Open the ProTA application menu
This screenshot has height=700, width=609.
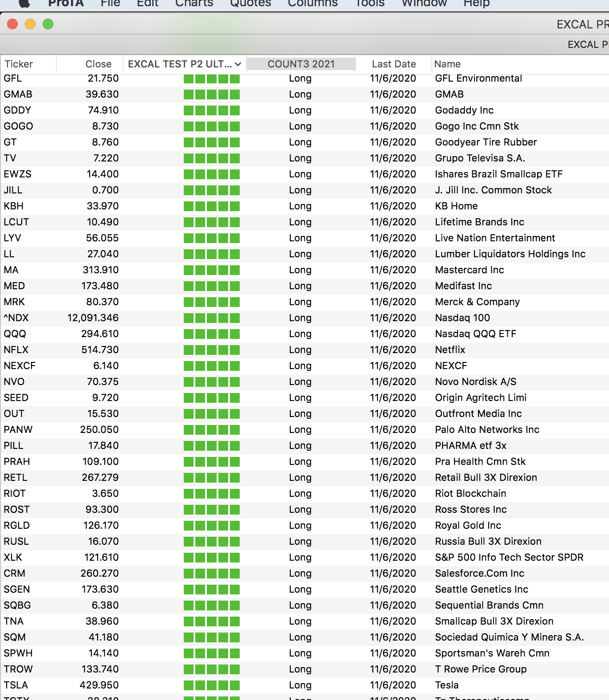point(66,4)
